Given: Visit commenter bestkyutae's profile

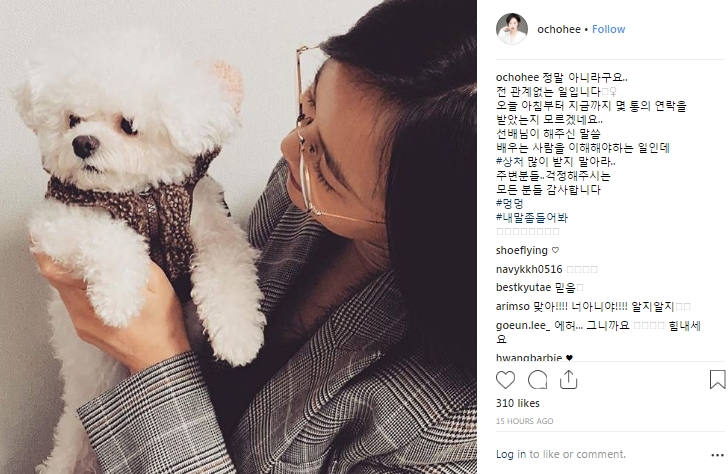Looking at the screenshot, I should pos(523,288).
